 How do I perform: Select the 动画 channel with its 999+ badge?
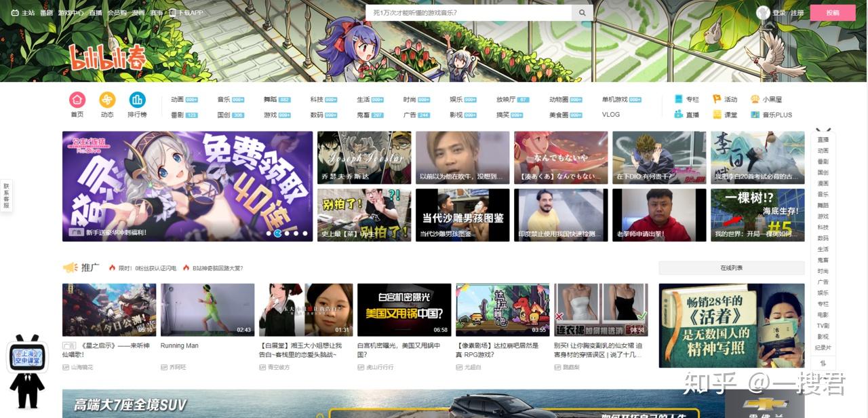184,99
